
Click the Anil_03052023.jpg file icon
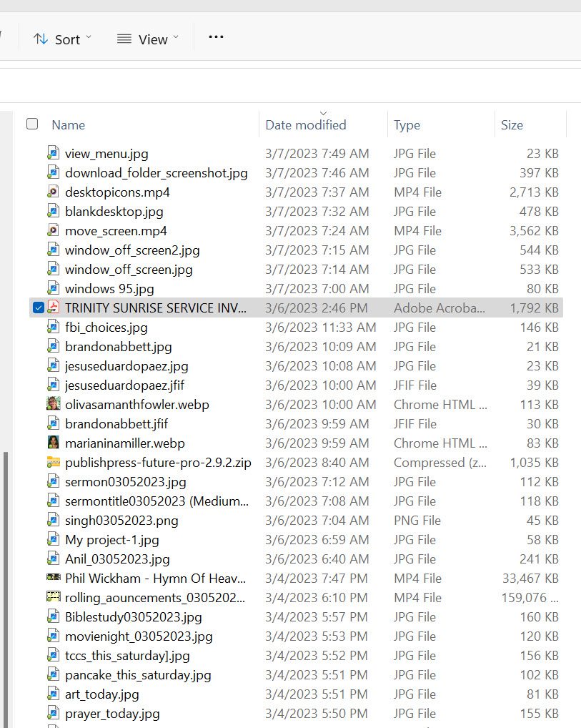[54, 559]
